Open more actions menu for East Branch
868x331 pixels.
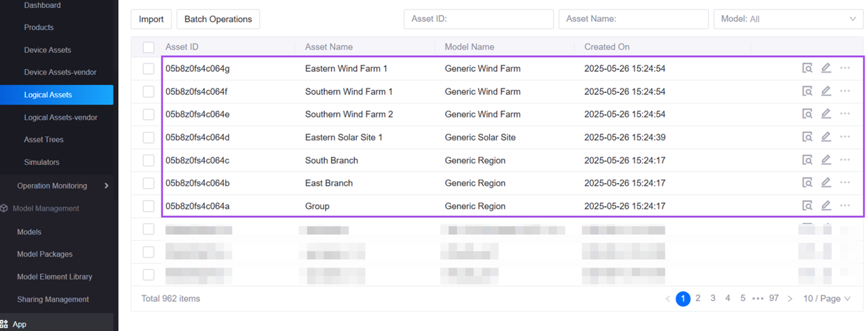845,182
